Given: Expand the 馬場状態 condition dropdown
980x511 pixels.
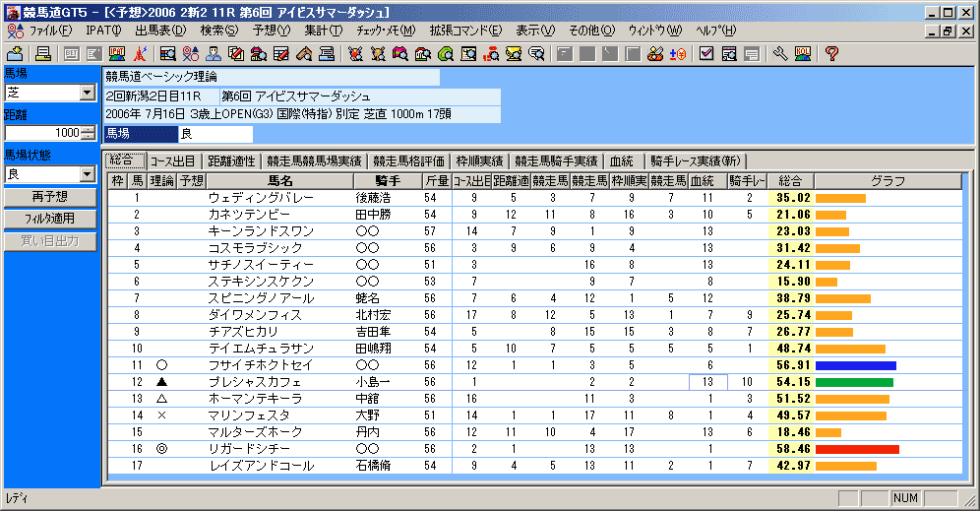Looking at the screenshot, I should [x=87, y=174].
